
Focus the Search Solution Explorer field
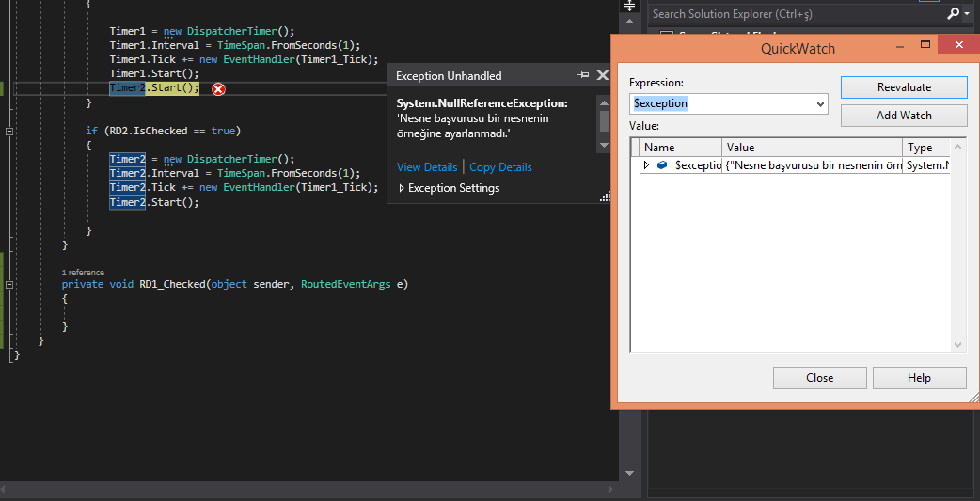pyautogui.click(x=797, y=14)
